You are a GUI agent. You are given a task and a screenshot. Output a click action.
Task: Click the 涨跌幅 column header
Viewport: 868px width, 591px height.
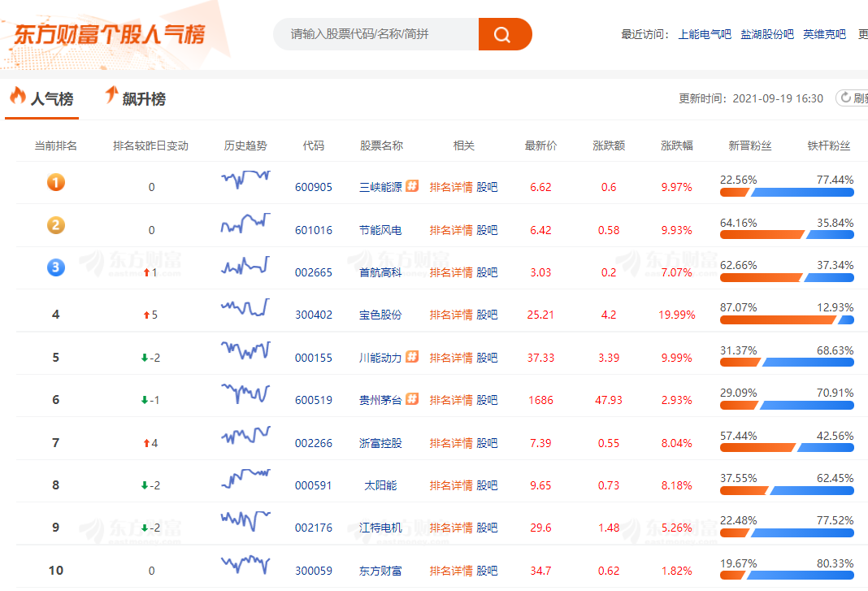(x=676, y=146)
